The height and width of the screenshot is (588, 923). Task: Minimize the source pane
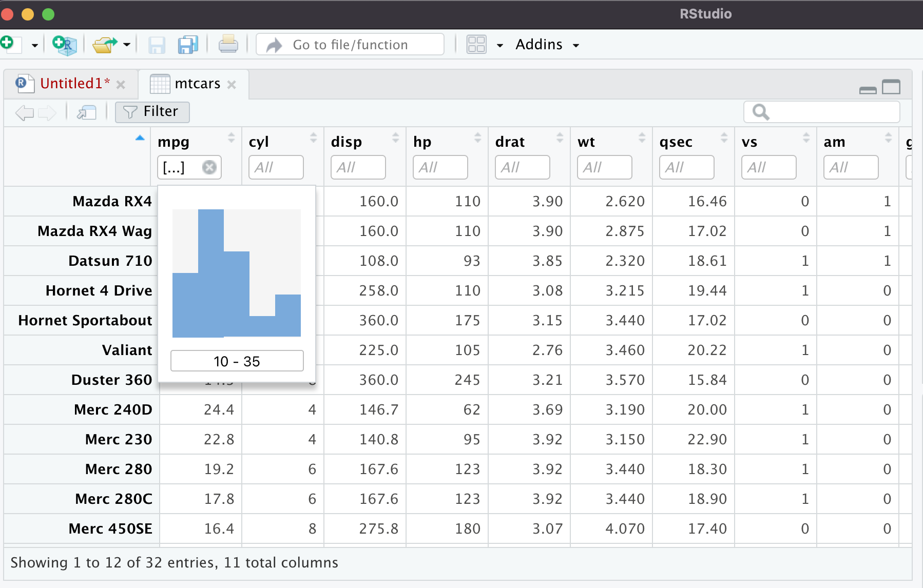tap(868, 90)
